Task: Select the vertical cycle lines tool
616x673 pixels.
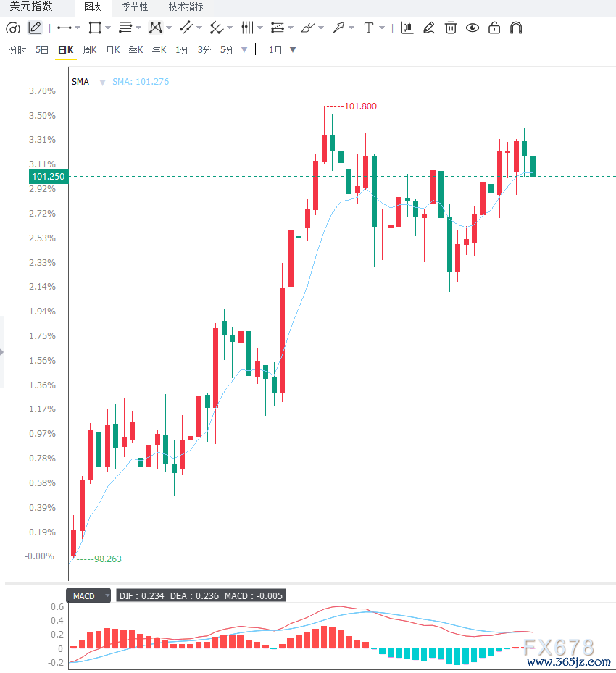Action: (247, 28)
